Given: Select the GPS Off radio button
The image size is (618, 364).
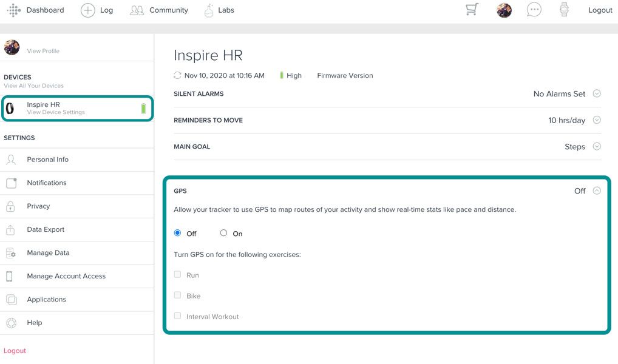Looking at the screenshot, I should pos(177,233).
